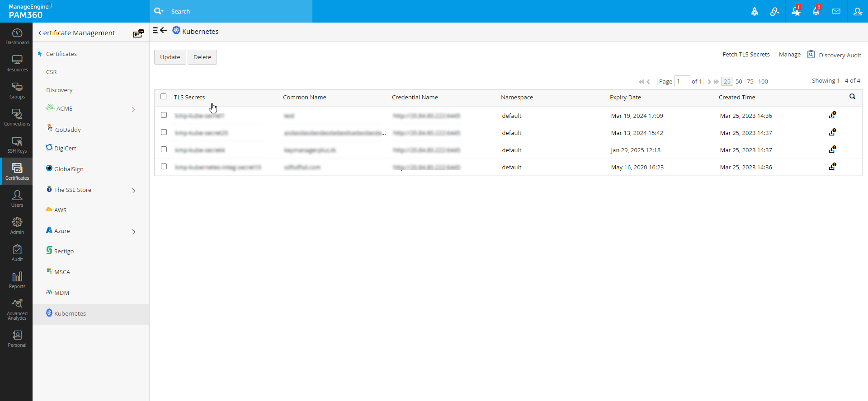Select Sectigo in the side menu

click(64, 251)
